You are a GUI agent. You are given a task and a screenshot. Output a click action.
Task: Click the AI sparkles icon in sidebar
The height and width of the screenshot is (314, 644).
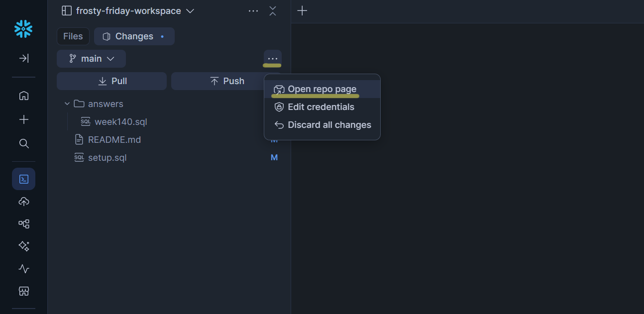(x=23, y=246)
